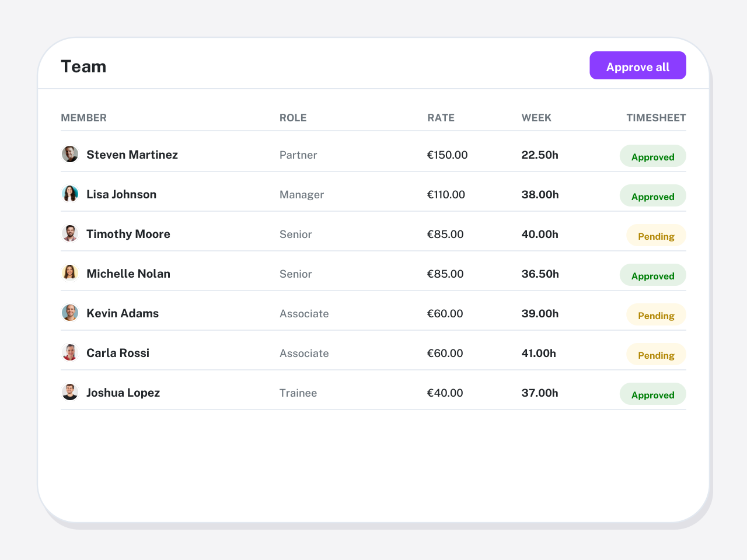The height and width of the screenshot is (560, 747).
Task: Select the RATE column header
Action: pos(441,118)
